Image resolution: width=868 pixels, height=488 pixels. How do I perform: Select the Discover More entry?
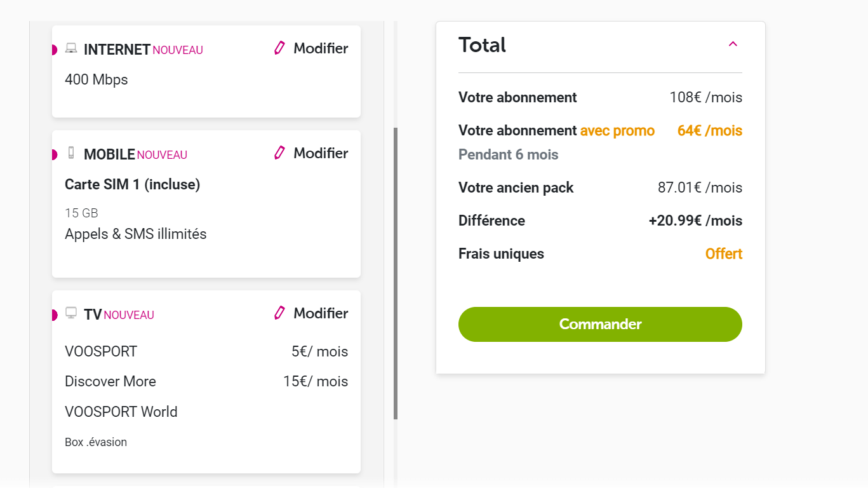coord(110,381)
